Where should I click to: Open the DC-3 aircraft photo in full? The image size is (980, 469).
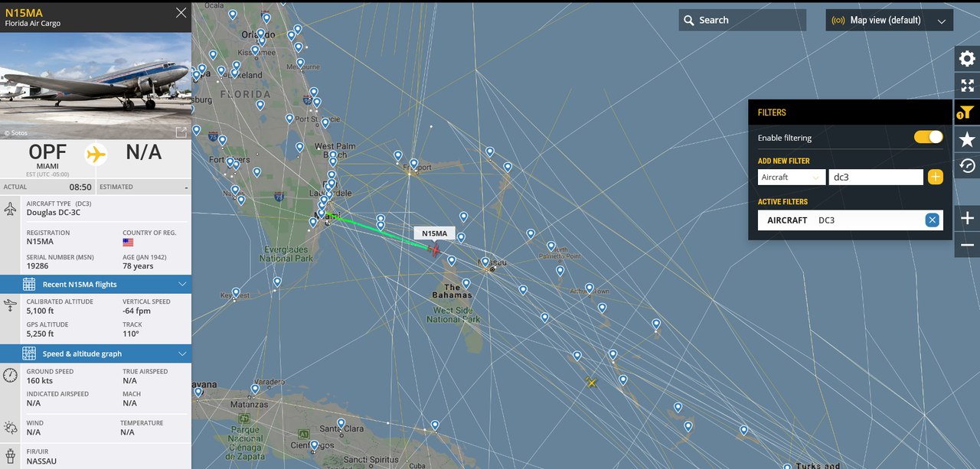(181, 132)
